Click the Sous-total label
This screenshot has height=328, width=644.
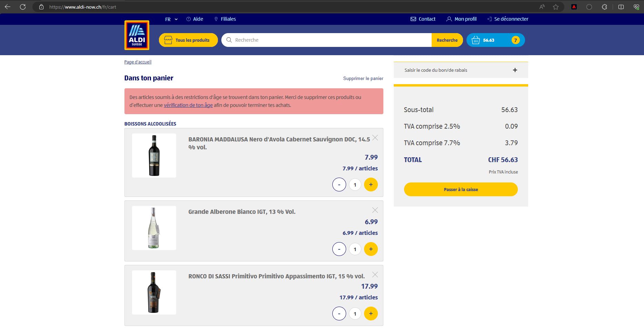[419, 110]
